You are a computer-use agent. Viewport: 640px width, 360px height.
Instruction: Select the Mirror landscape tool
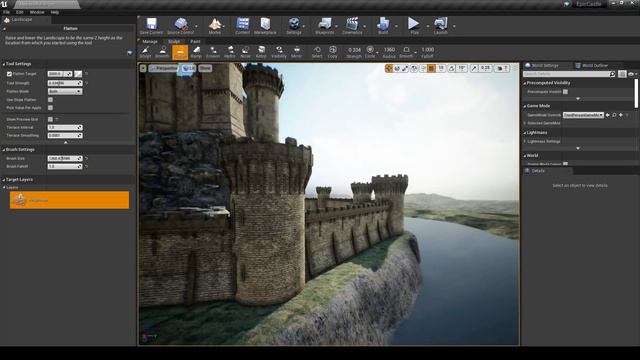(x=297, y=52)
